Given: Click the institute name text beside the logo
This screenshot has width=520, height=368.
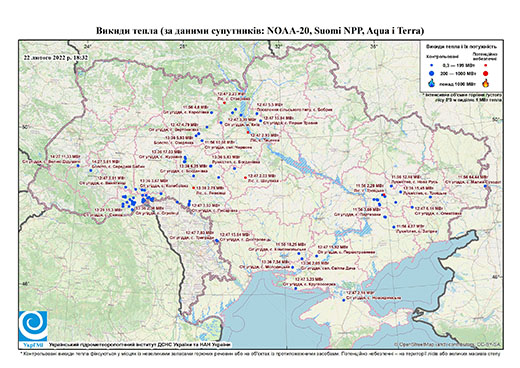Looking at the screenshot, I should click(140, 344).
